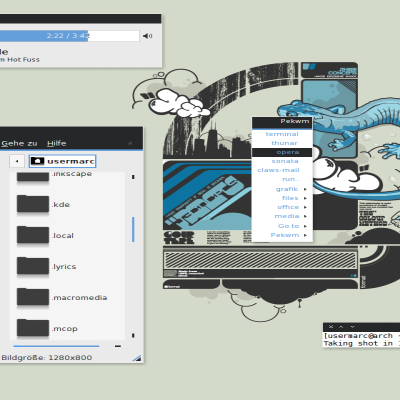Click the scroll up arrow in file list
The width and height of the screenshot is (400, 400).
(133, 177)
